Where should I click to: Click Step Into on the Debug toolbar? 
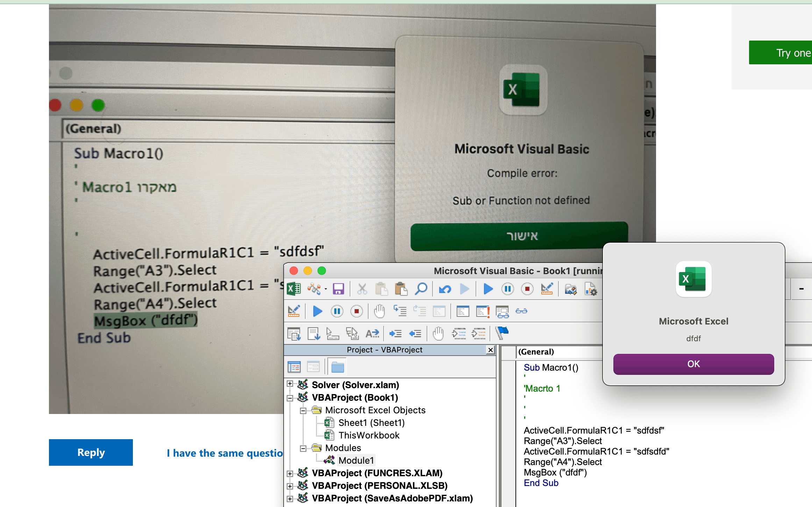click(x=400, y=311)
